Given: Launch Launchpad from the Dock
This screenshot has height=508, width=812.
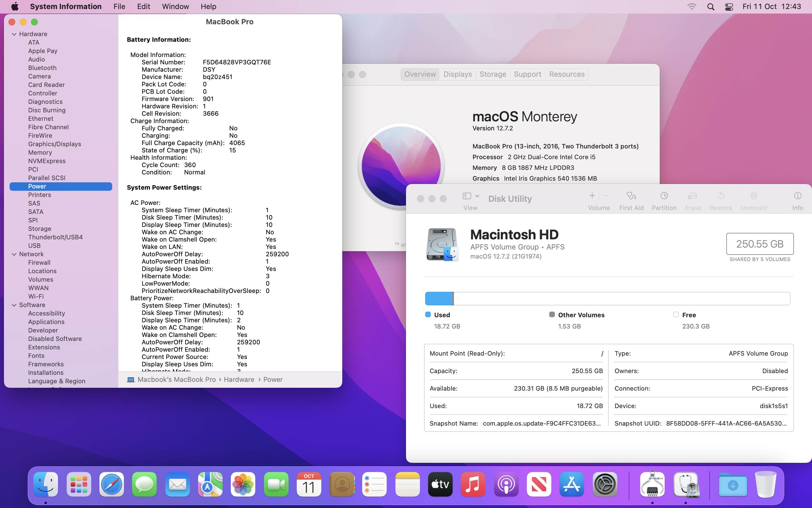Looking at the screenshot, I should coord(79,484).
